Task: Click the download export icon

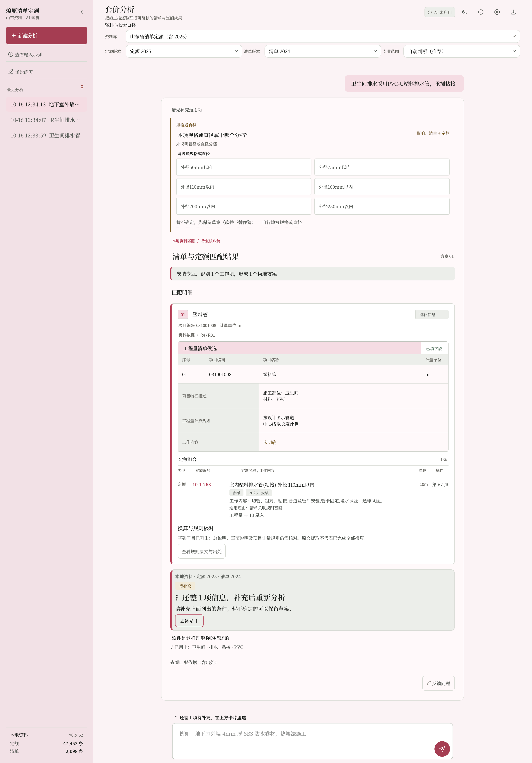Action: 513,12
